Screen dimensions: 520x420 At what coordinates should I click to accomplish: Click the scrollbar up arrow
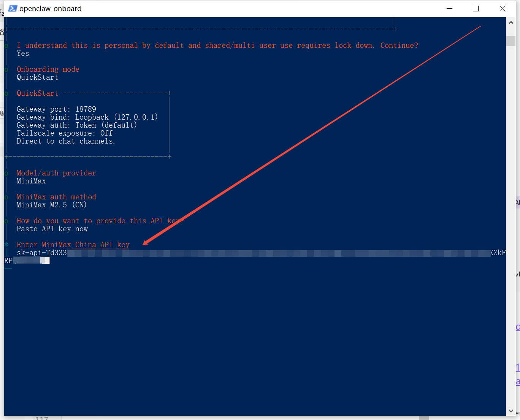click(511, 23)
